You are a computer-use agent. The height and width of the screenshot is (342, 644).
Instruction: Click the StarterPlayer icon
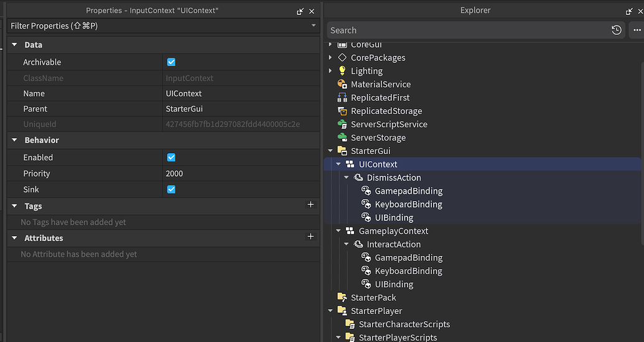(342, 311)
